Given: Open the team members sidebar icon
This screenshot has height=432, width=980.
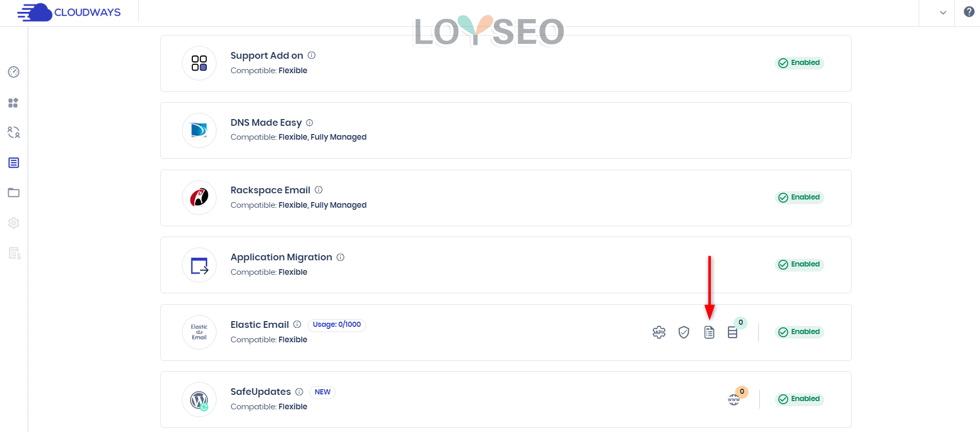Looking at the screenshot, I should 14,132.
